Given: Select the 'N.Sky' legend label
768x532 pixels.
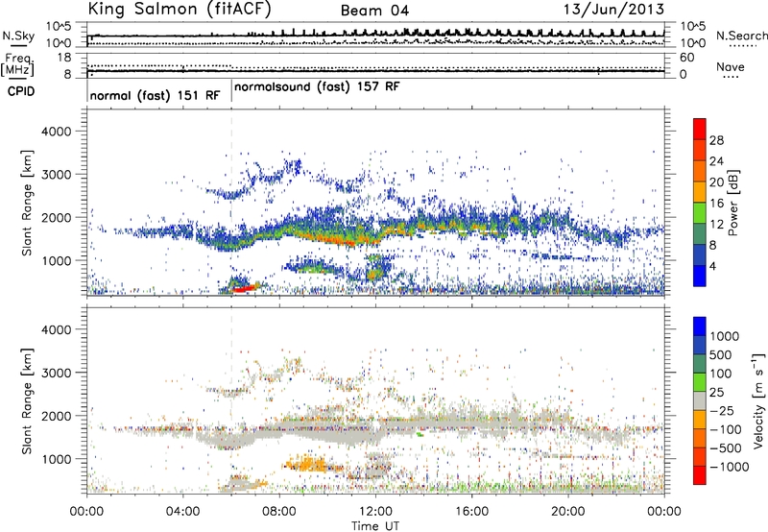Looking at the screenshot, I should coord(18,36).
